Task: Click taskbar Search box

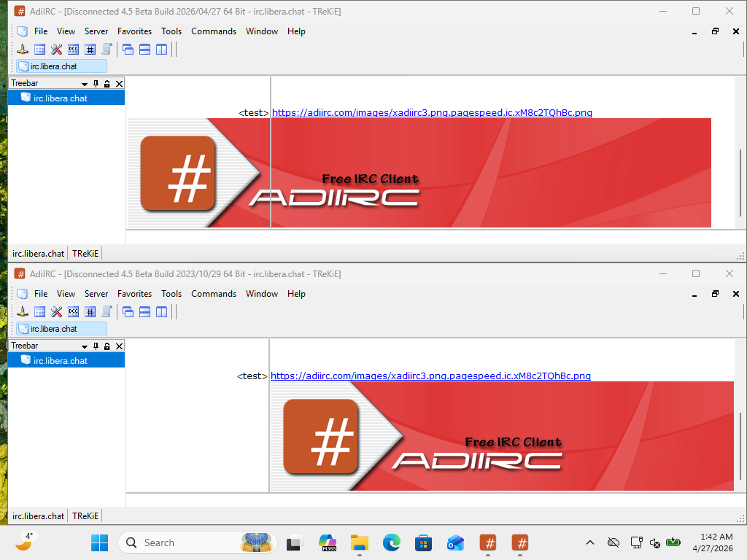Action: 197,542
